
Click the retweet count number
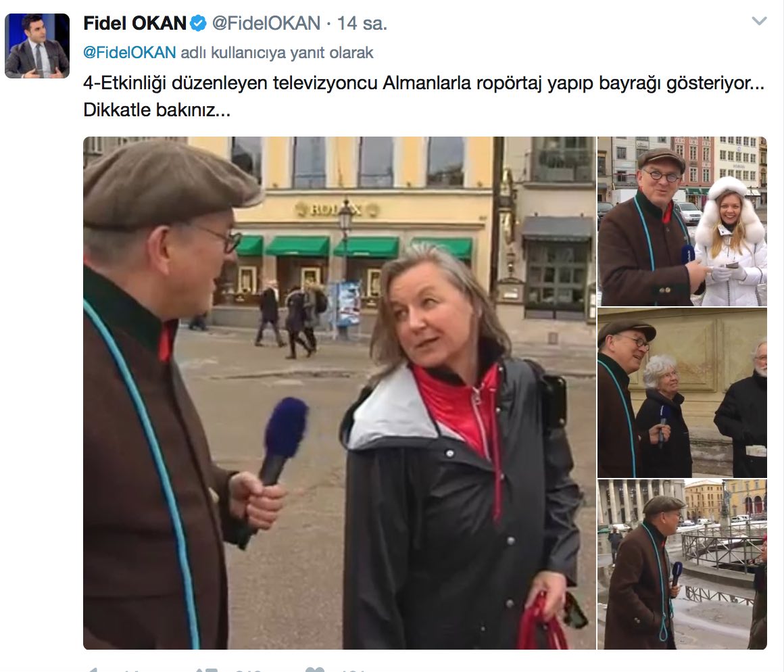[x=249, y=669]
